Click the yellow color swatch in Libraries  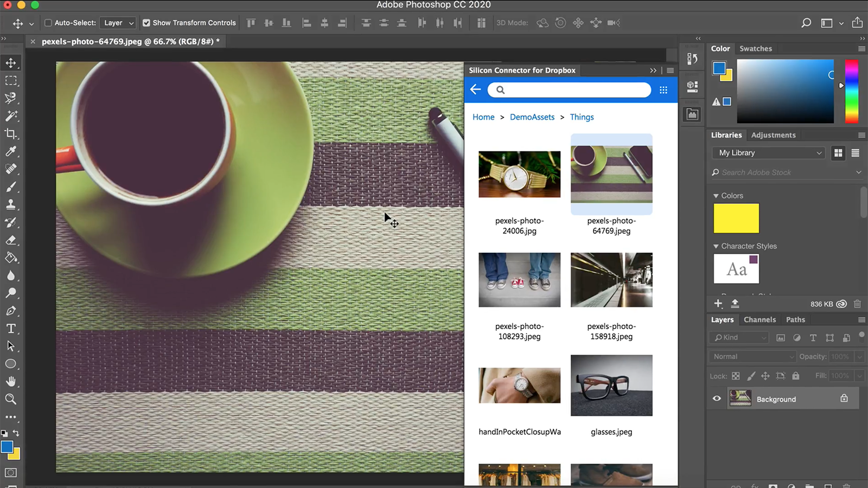[736, 218]
